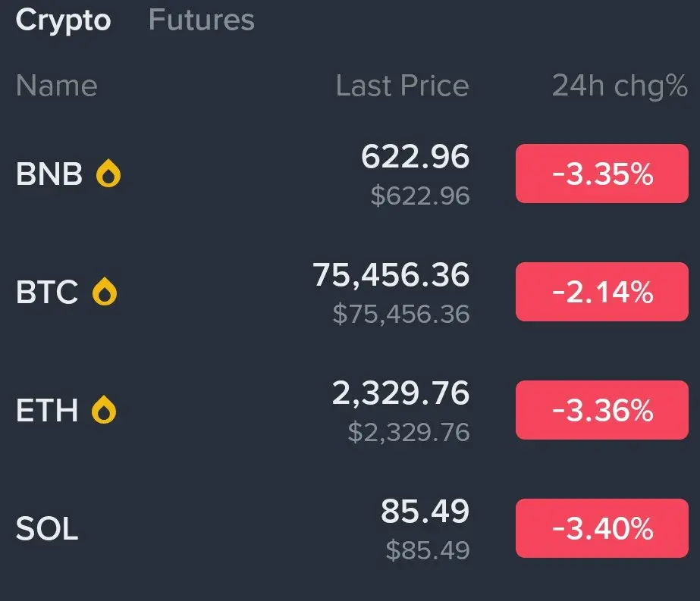Image resolution: width=700 pixels, height=601 pixels.
Task: Select ETH last price 2,329.76
Action: (x=400, y=393)
